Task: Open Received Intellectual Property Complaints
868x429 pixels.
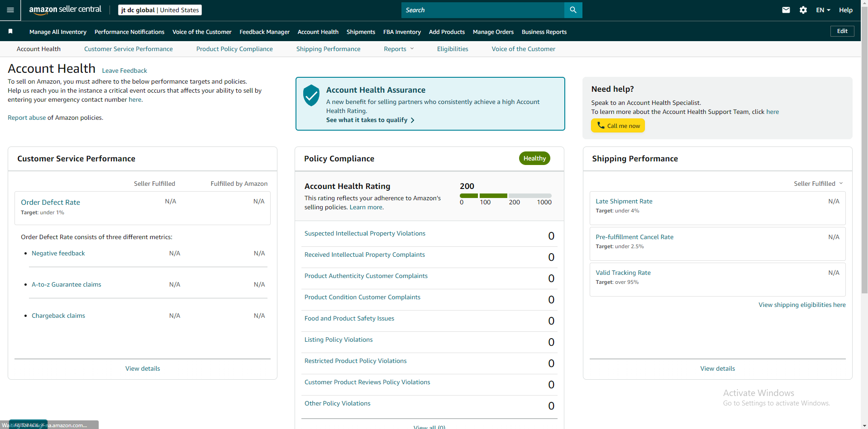Action: click(365, 255)
